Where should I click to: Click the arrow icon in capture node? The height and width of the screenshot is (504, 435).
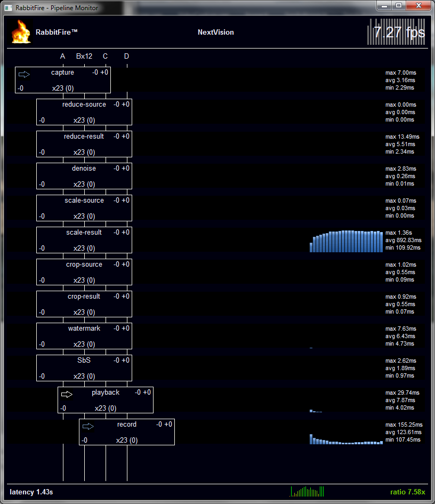click(25, 74)
